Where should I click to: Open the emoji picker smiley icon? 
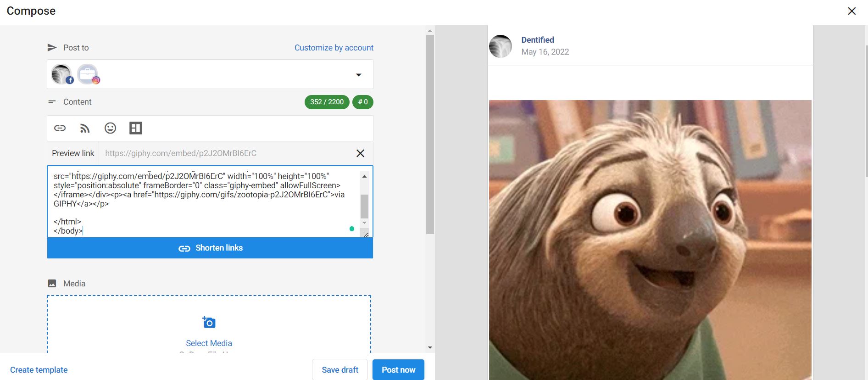110,128
